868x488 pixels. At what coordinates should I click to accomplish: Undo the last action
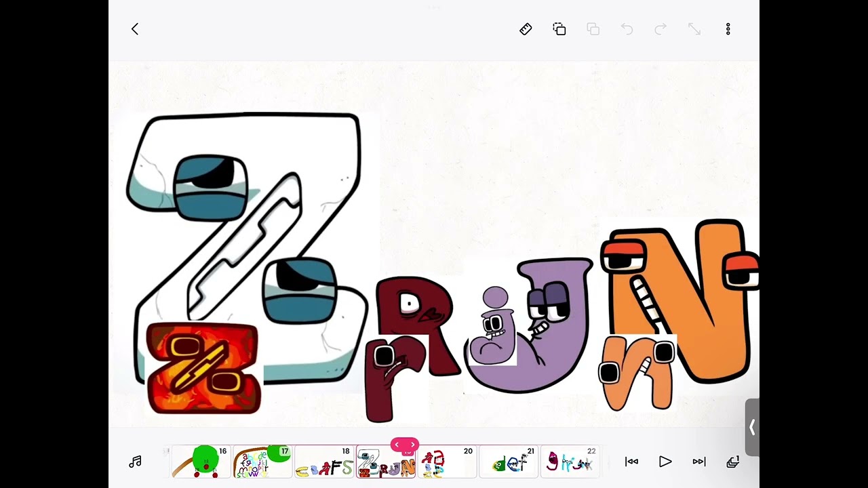pos(627,29)
